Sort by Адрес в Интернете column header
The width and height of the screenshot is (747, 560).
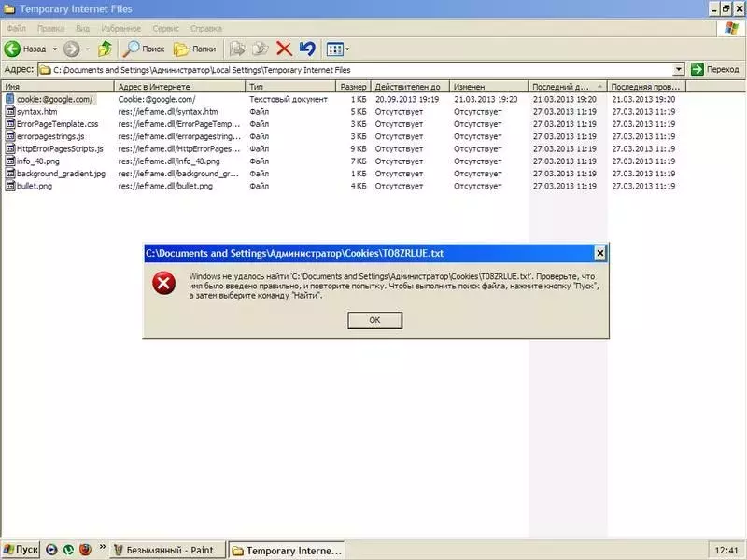[x=179, y=87]
